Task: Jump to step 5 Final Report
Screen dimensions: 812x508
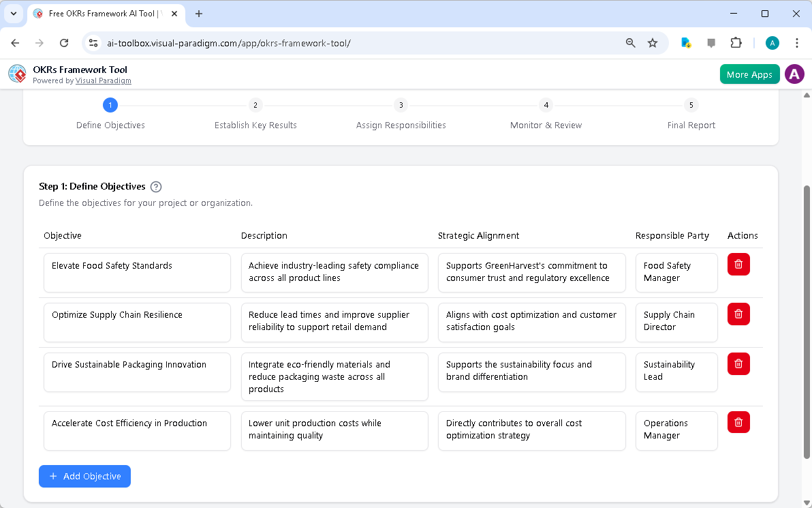Action: 691,105
